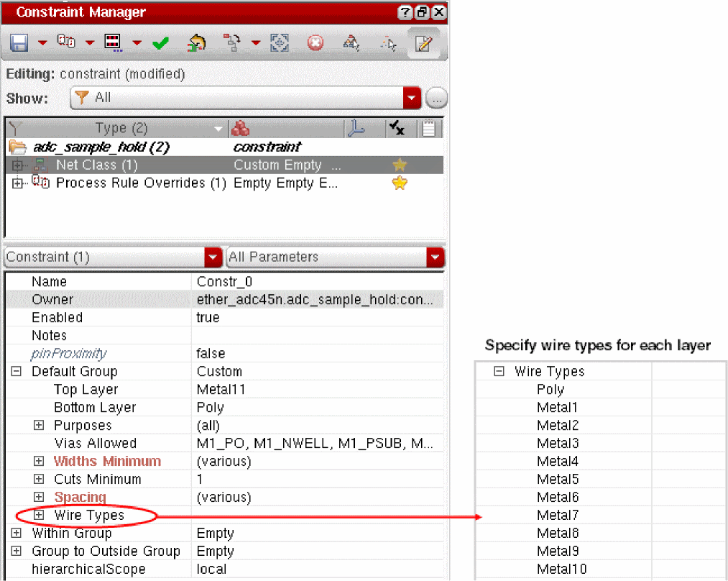
Task: Select Metal5 in Wire Types list
Action: (558, 479)
